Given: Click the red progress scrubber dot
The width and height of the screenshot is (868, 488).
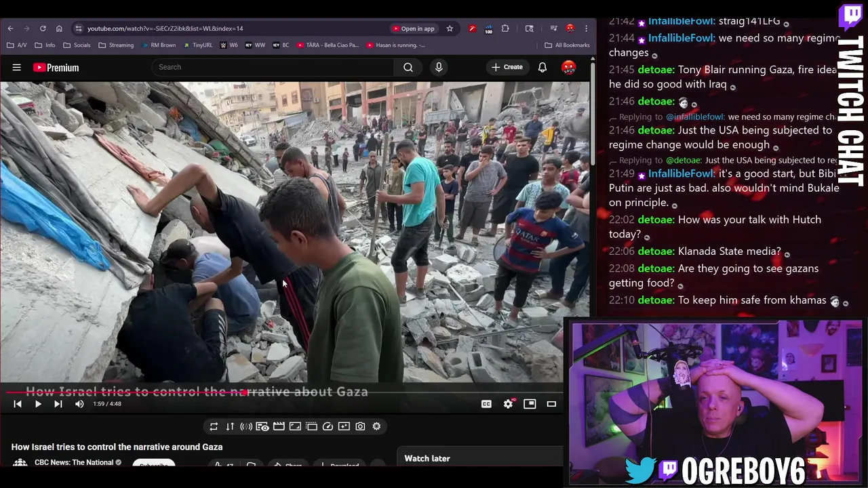Looking at the screenshot, I should 243,392.
